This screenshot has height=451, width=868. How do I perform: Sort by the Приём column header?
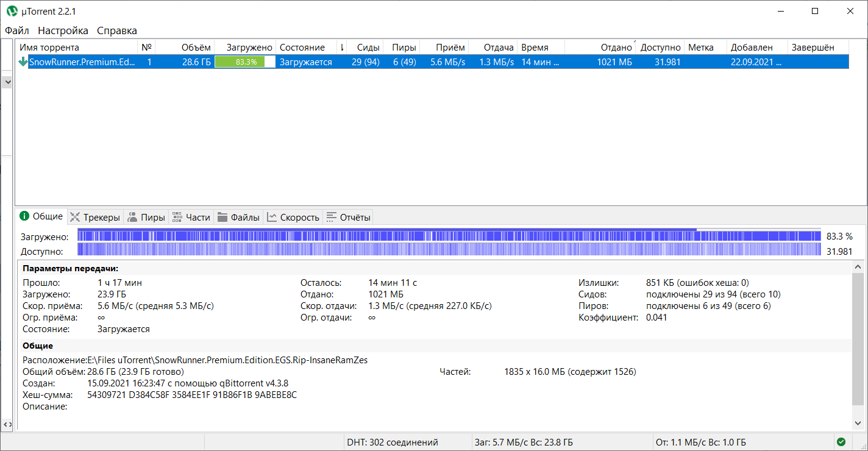point(444,48)
